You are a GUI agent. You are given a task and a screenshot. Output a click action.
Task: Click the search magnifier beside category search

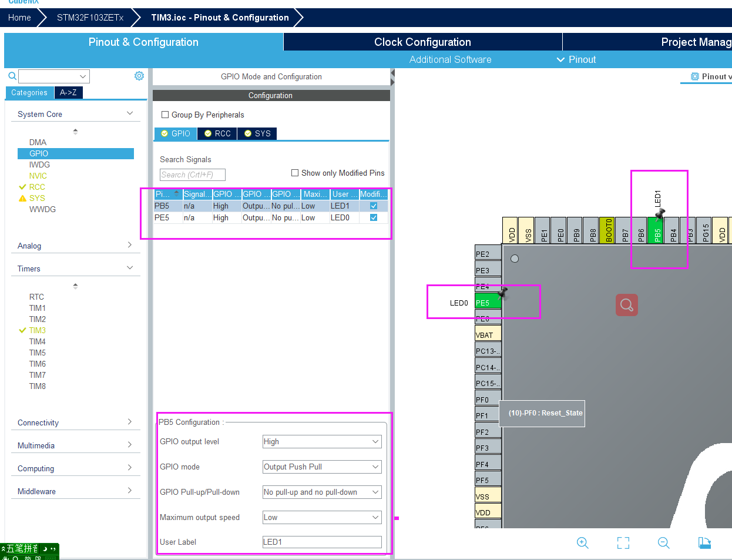[12, 76]
